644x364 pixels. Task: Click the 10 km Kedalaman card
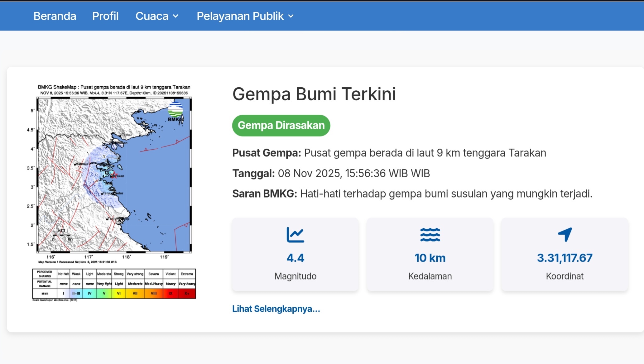coord(430,255)
